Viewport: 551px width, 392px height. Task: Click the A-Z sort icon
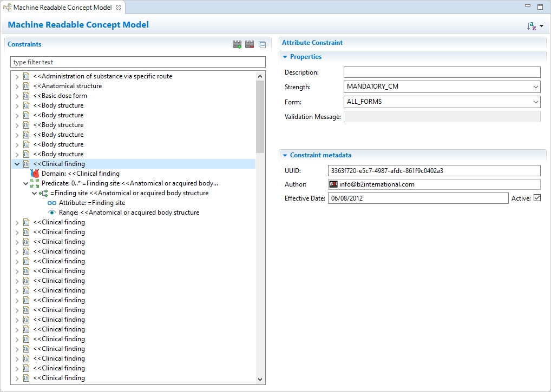pyautogui.click(x=531, y=26)
